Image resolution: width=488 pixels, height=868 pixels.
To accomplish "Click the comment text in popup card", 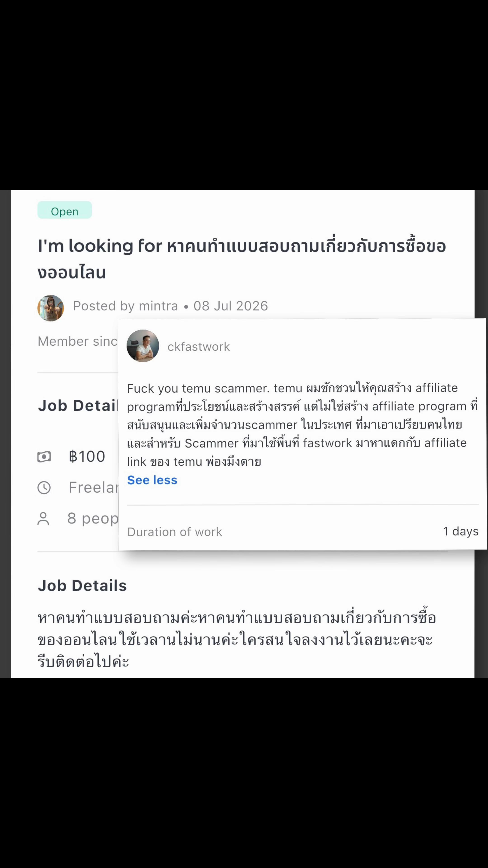I will [303, 425].
